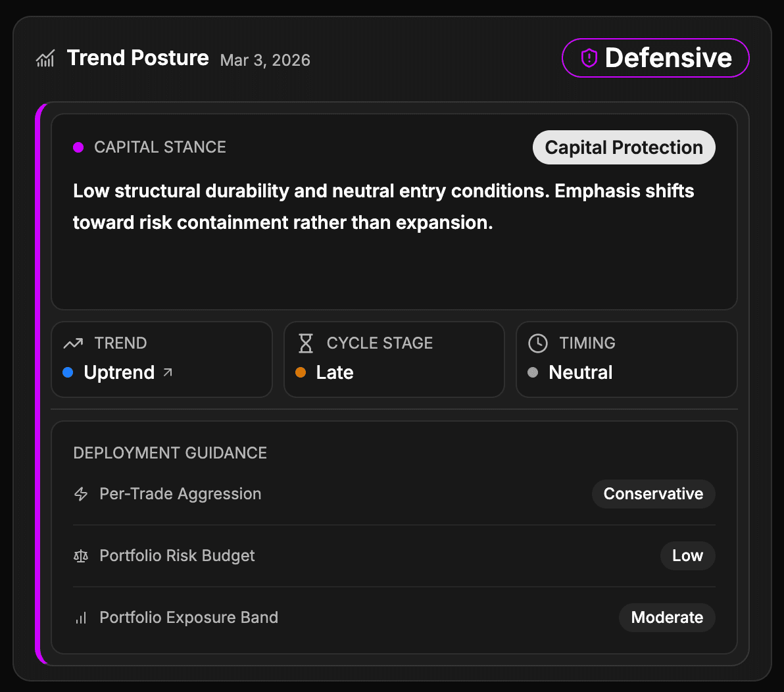Image resolution: width=784 pixels, height=692 pixels.
Task: Click the DEPLOYMENT GUIDANCE heading
Action: (x=170, y=453)
